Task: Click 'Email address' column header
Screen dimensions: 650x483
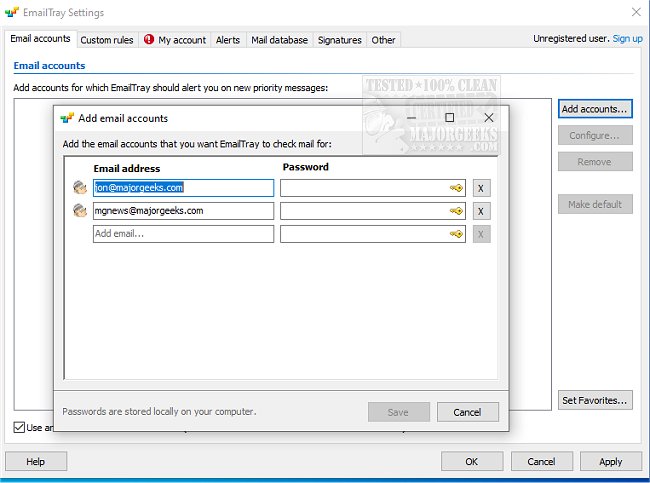Action: click(x=127, y=168)
